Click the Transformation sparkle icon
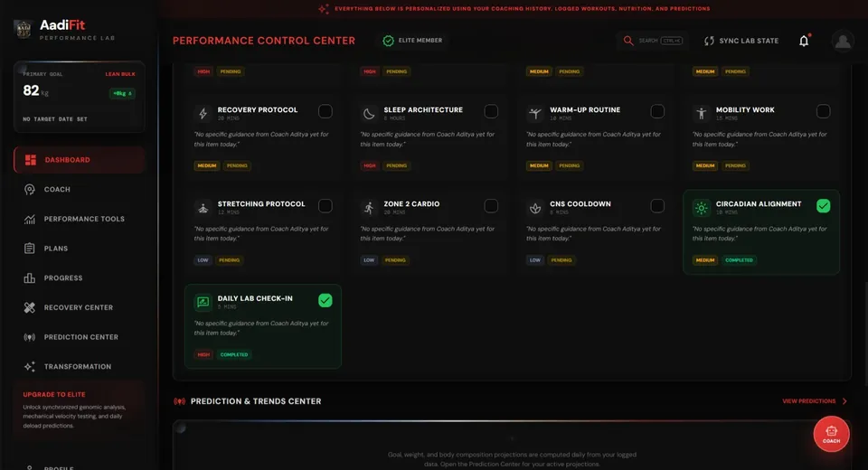Image resolution: width=868 pixels, height=470 pixels. pyautogui.click(x=29, y=366)
